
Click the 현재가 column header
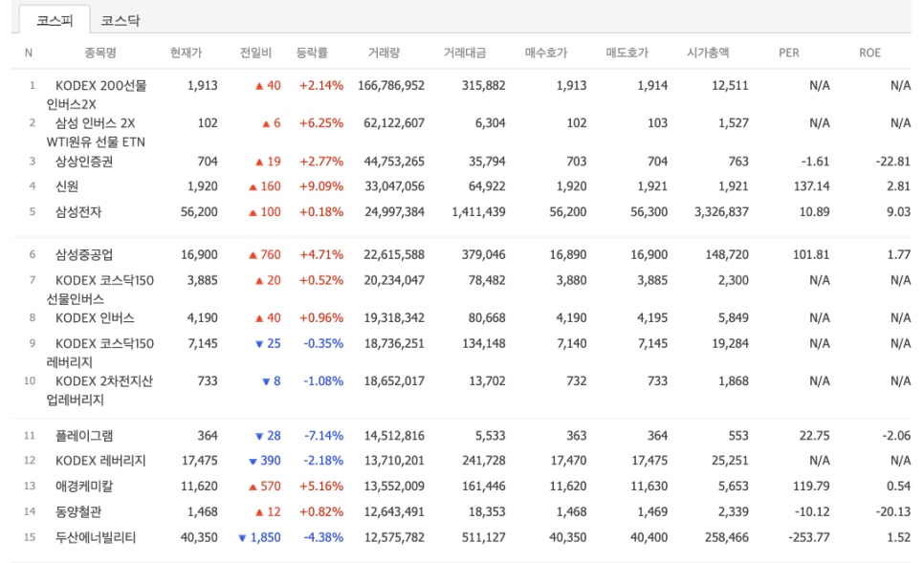pos(186,53)
